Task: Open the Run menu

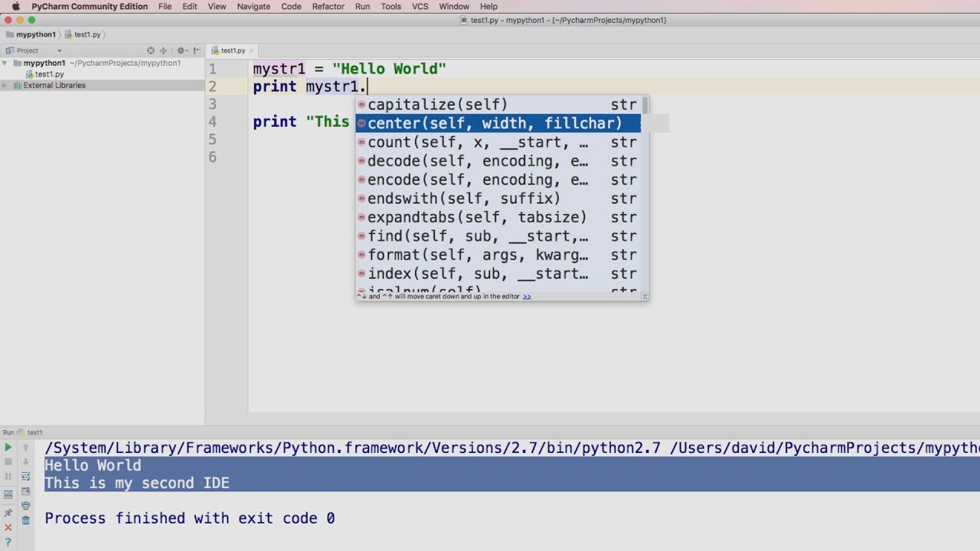Action: (x=363, y=6)
